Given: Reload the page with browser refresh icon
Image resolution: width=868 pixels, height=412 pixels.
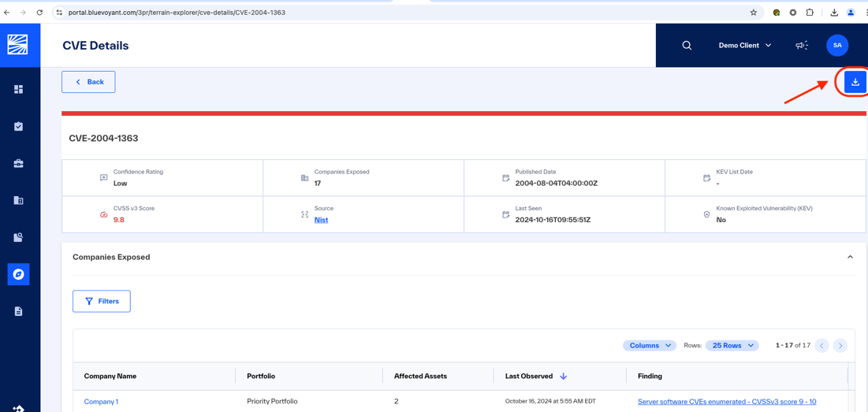Looking at the screenshot, I should click(39, 12).
